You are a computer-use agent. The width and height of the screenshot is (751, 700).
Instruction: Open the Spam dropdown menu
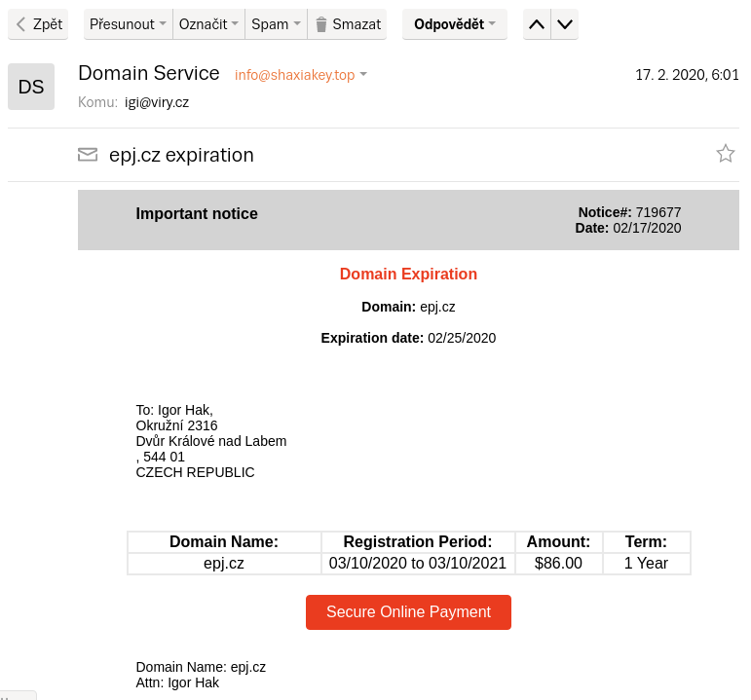click(x=276, y=24)
